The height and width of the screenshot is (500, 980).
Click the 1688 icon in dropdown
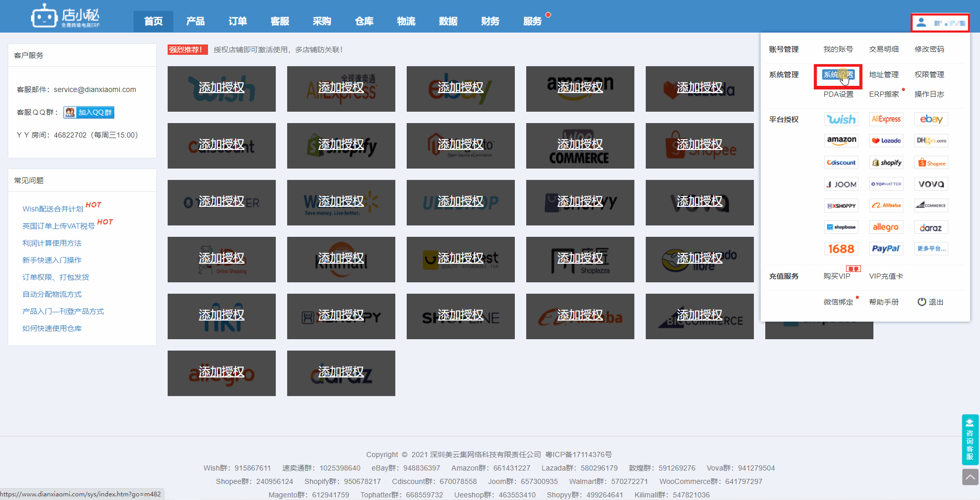tap(841, 249)
